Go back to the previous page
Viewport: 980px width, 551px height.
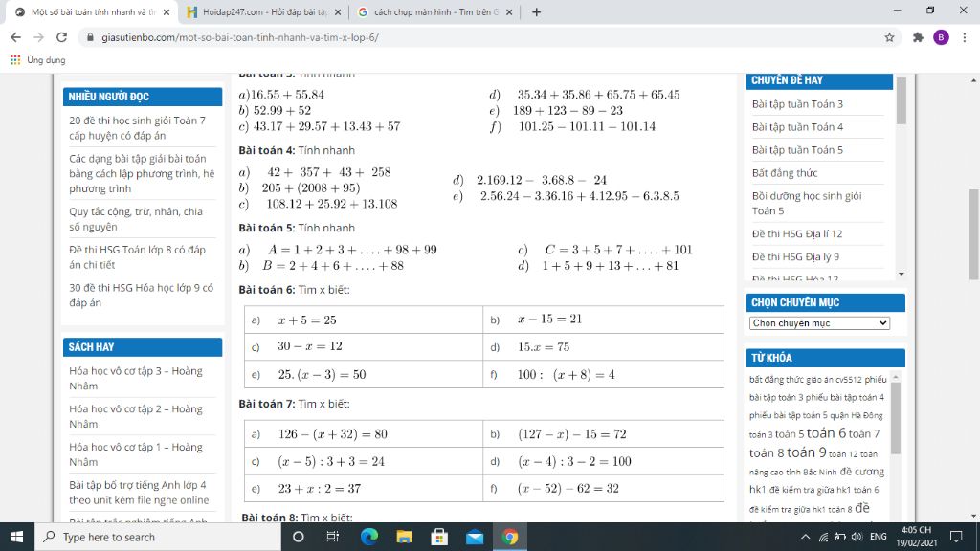click(15, 37)
